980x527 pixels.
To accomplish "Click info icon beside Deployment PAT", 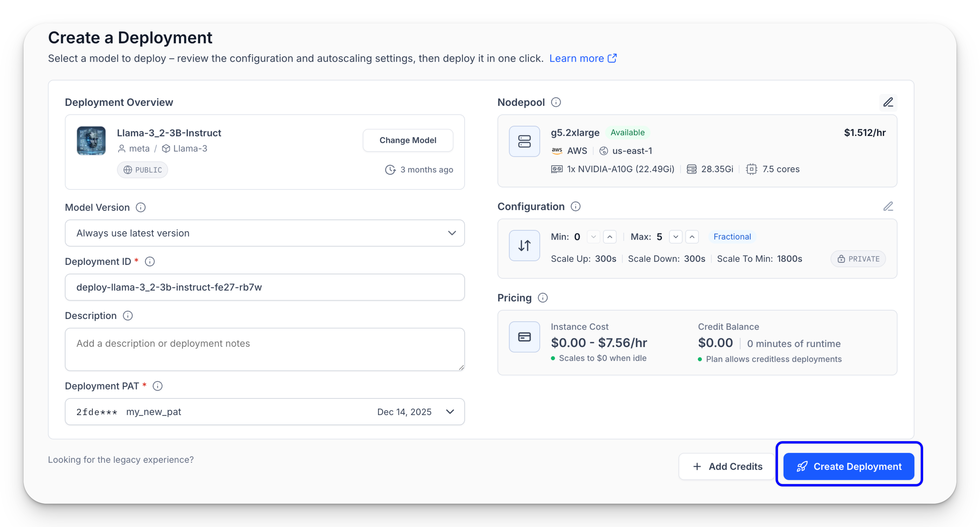I will pyautogui.click(x=157, y=386).
